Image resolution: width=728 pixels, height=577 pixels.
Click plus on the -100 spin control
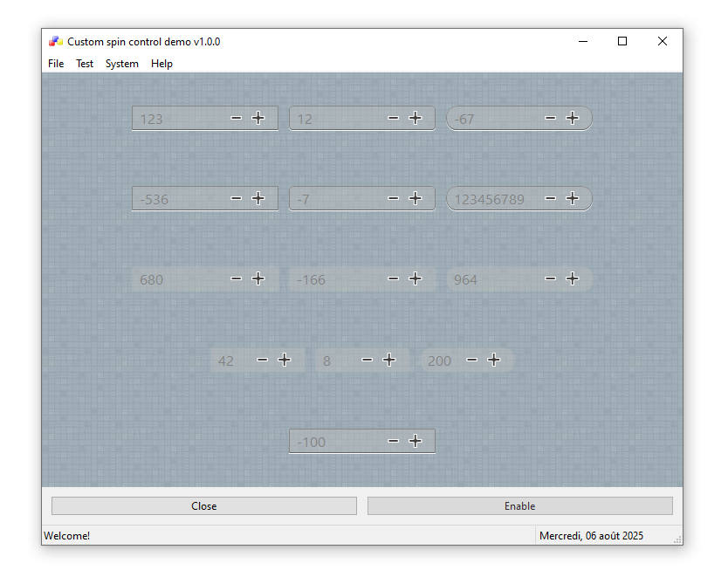point(416,441)
